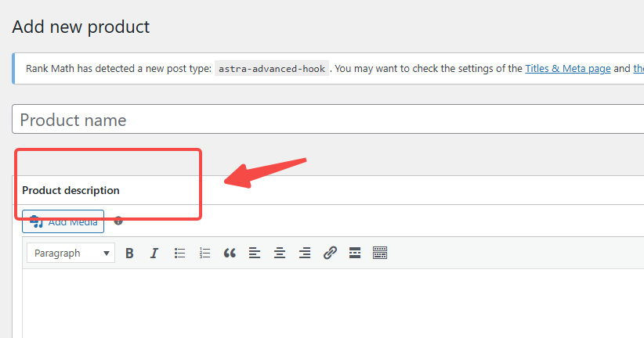Screen dimensions: 644x338
Task: Toggle the toolbar with the keyboard-style icon
Action: point(380,253)
